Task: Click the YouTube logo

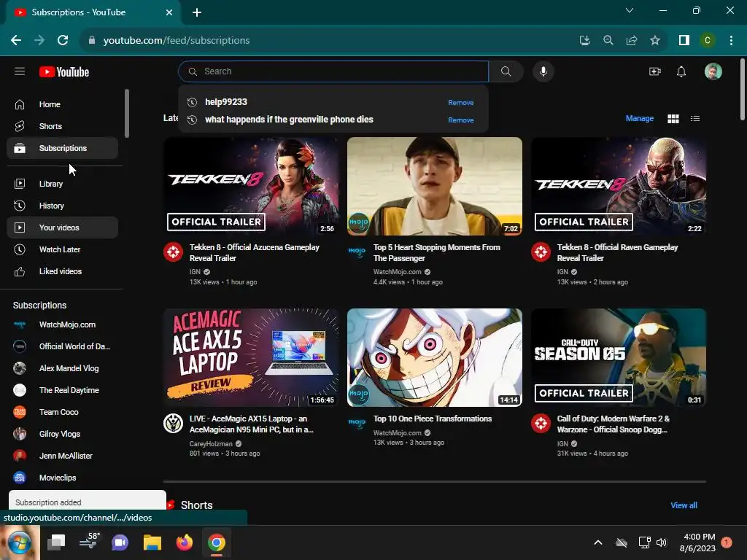Action: [64, 72]
